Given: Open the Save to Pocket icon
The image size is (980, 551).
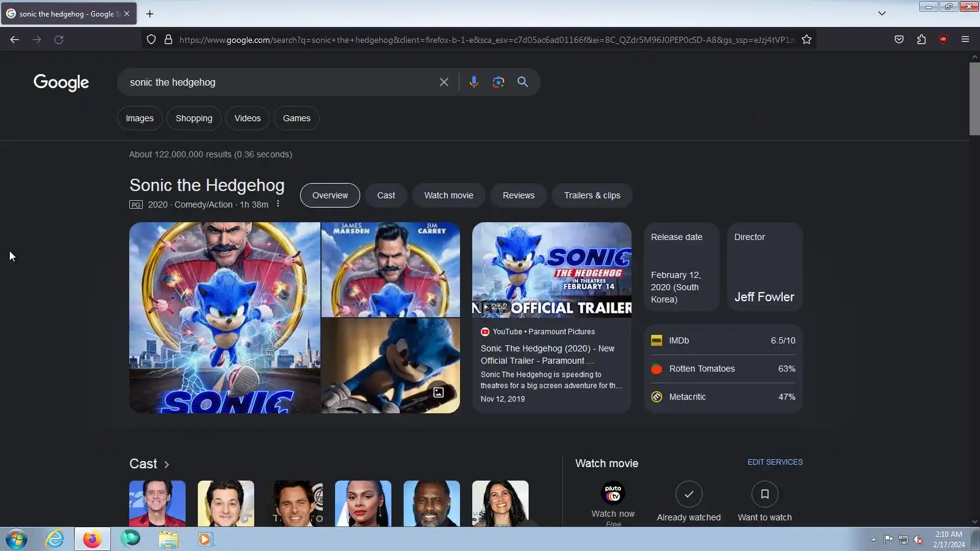Looking at the screenshot, I should pos(899,40).
